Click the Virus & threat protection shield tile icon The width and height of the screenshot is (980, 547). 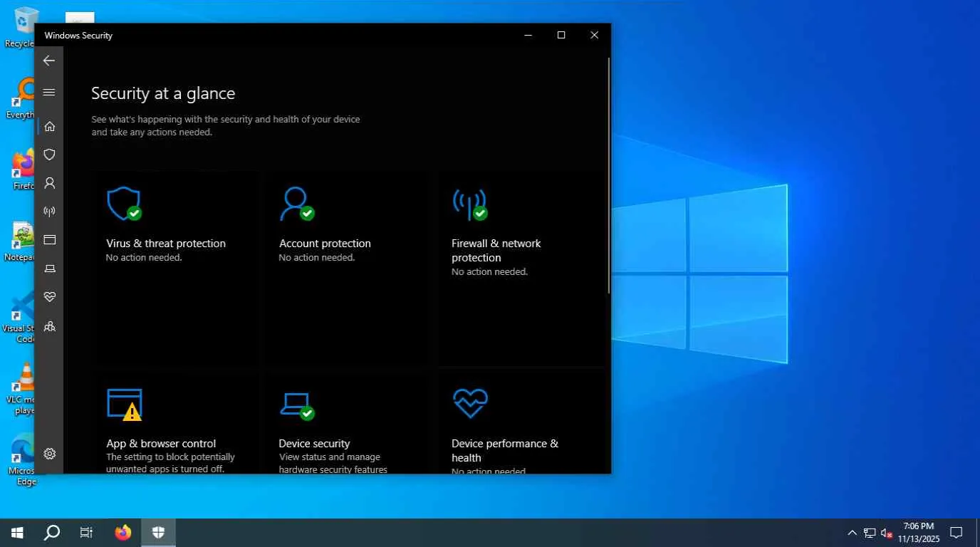click(124, 204)
